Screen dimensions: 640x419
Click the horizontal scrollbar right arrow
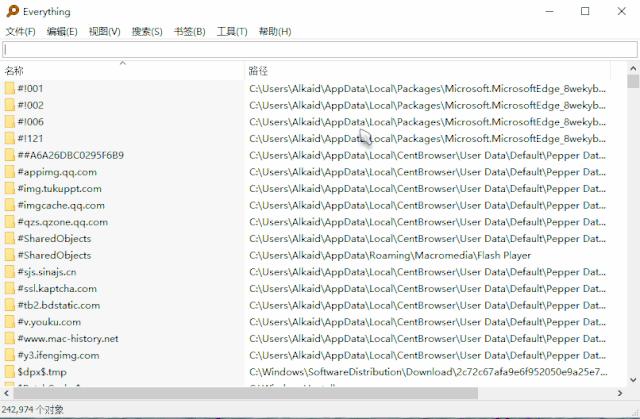pyautogui.click(x=620, y=393)
